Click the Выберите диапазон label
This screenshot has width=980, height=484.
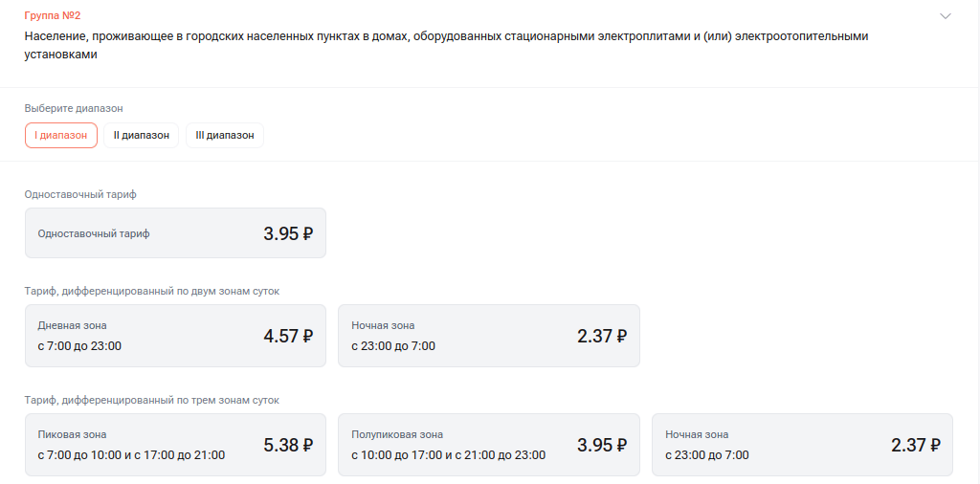click(74, 108)
